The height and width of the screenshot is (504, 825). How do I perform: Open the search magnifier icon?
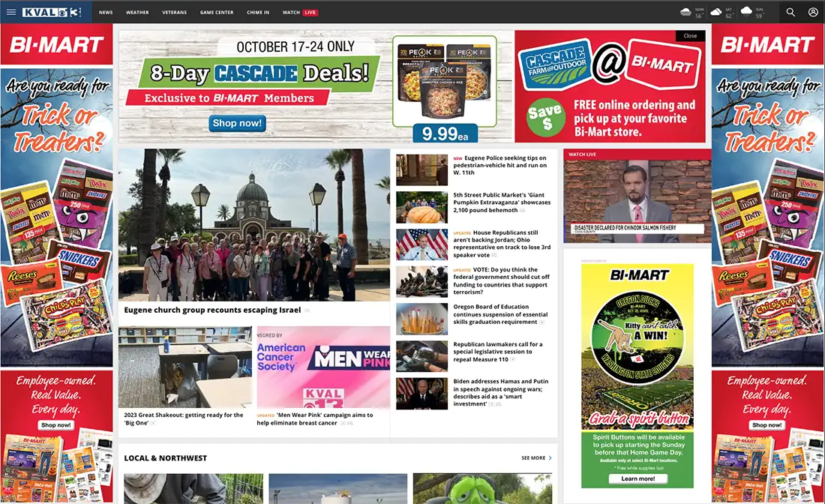[790, 11]
